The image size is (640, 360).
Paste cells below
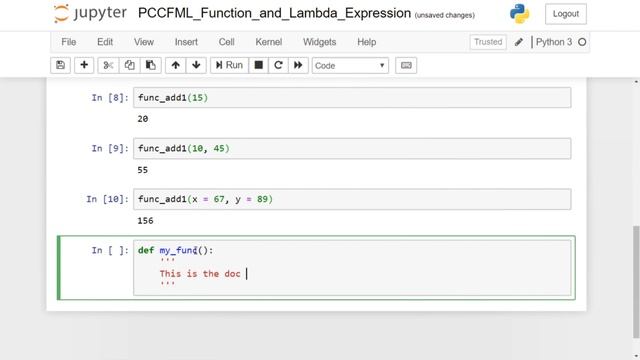click(x=151, y=65)
